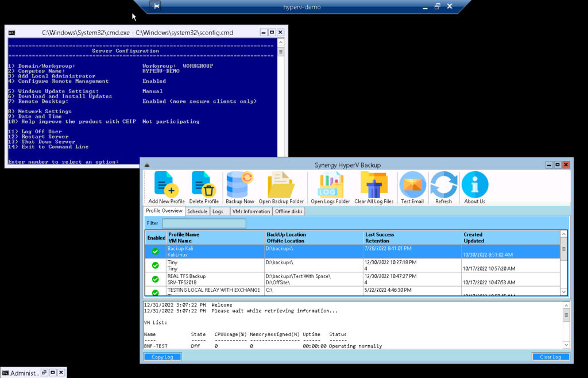Viewport: 588px width, 378px height.
Task: Open the Synergy HyperV Backup window menu
Action: pyautogui.click(x=147, y=165)
